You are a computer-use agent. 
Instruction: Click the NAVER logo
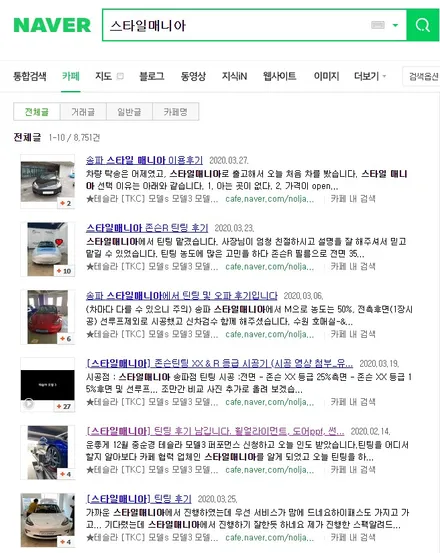click(52, 25)
